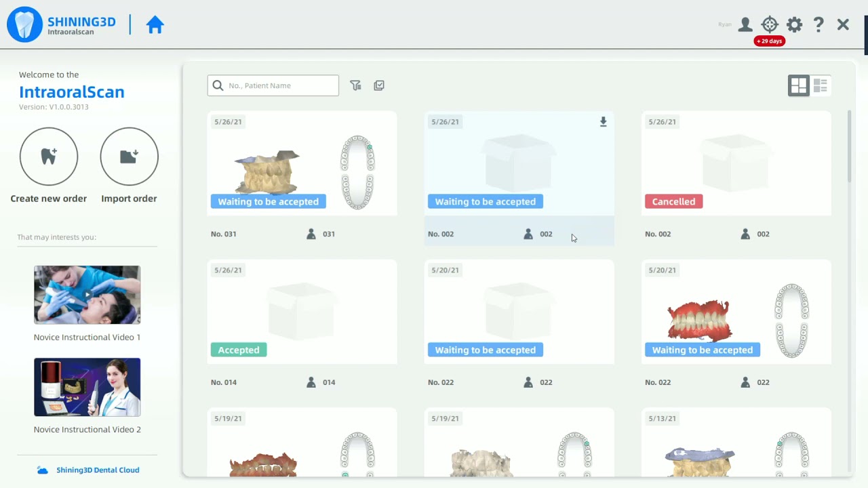
Task: Click the 'Create new order' label
Action: pyautogui.click(x=49, y=199)
